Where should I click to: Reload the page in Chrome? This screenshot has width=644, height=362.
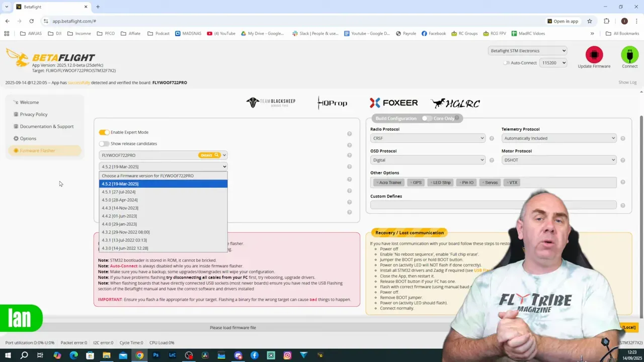pyautogui.click(x=31, y=21)
